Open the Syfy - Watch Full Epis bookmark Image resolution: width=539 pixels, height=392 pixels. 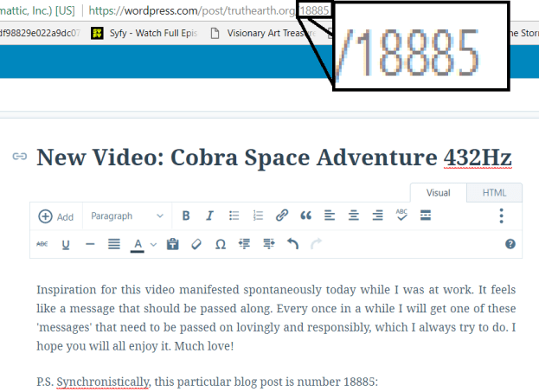click(144, 33)
